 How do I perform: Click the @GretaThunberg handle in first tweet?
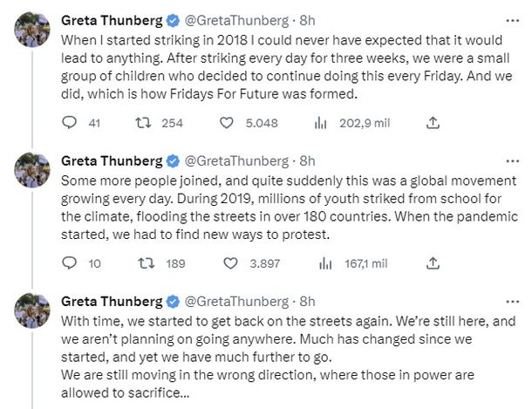point(235,20)
